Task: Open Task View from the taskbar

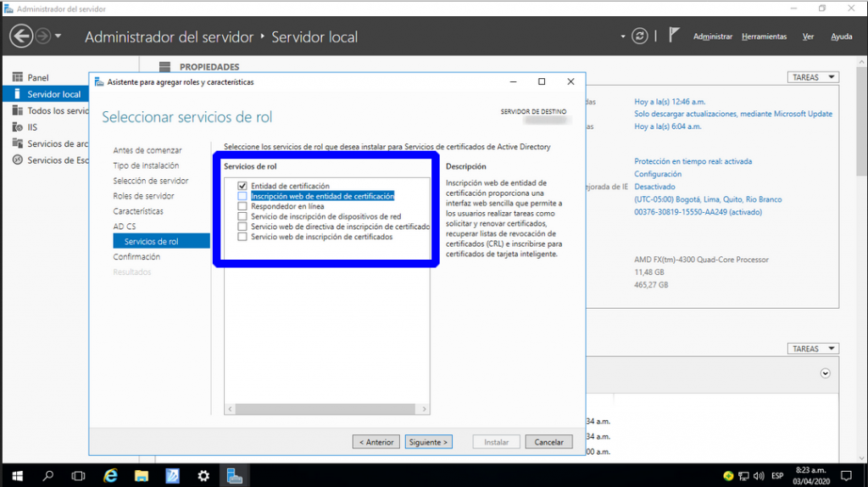Action: pos(79,476)
